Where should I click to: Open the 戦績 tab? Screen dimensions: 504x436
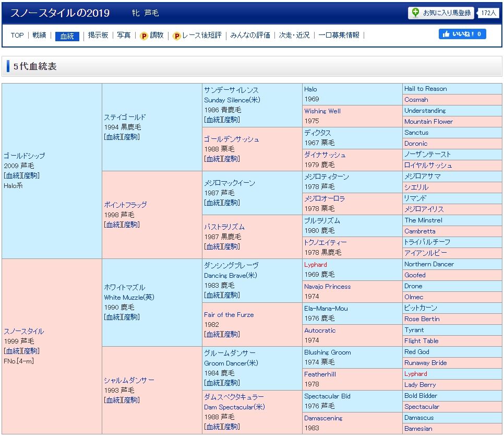(39, 35)
